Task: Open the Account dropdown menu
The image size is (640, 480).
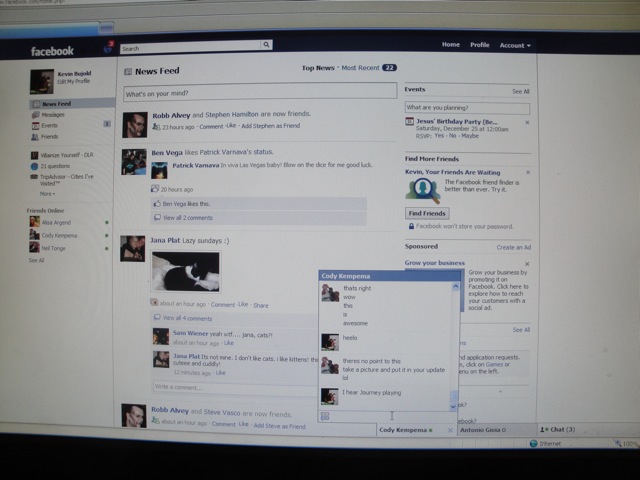Action: click(515, 45)
